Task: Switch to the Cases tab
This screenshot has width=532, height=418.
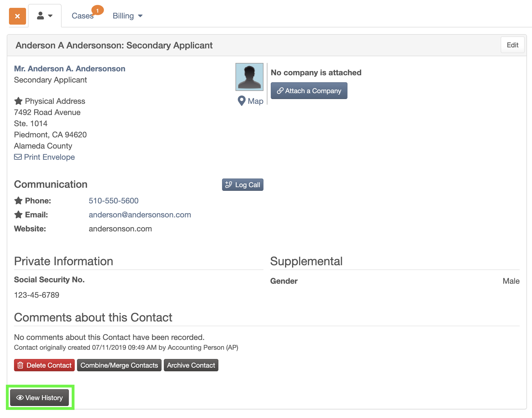Action: pyautogui.click(x=83, y=16)
